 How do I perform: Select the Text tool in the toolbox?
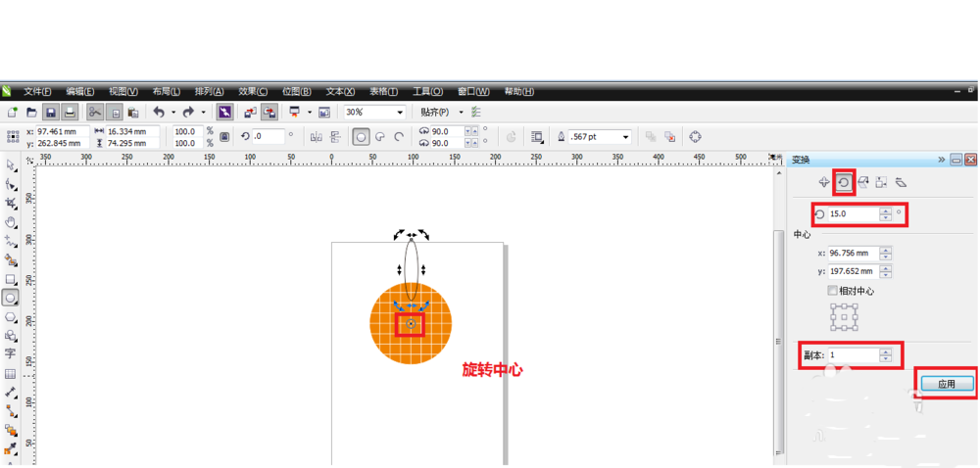[11, 354]
